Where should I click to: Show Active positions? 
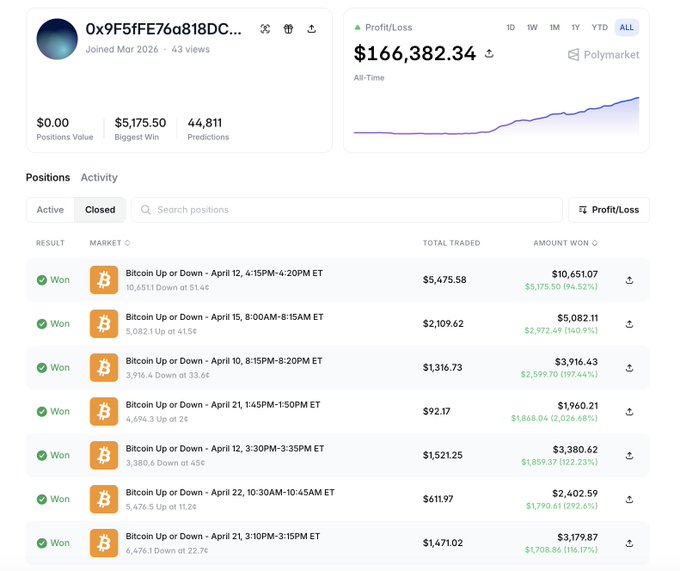(x=50, y=210)
